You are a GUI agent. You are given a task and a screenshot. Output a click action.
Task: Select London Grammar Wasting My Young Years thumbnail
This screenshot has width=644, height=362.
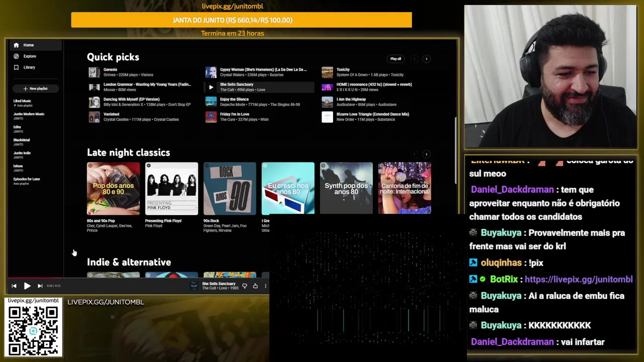[x=94, y=87]
